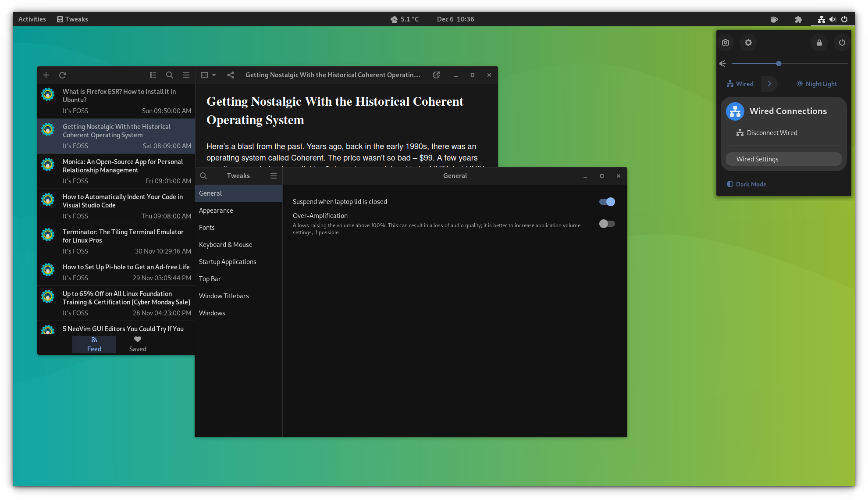Open Automatically Indent Your Code article
The width and height of the screenshot is (868, 500).
coord(116,207)
